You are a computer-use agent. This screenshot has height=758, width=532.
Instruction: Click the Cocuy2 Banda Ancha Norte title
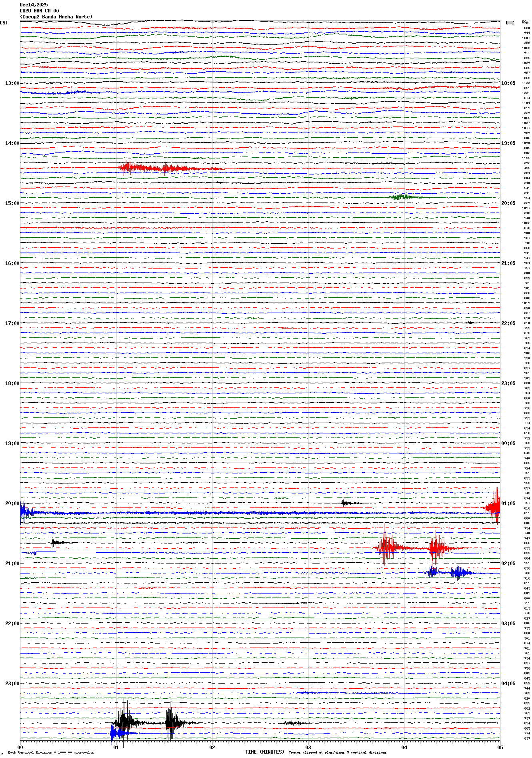pyautogui.click(x=56, y=17)
